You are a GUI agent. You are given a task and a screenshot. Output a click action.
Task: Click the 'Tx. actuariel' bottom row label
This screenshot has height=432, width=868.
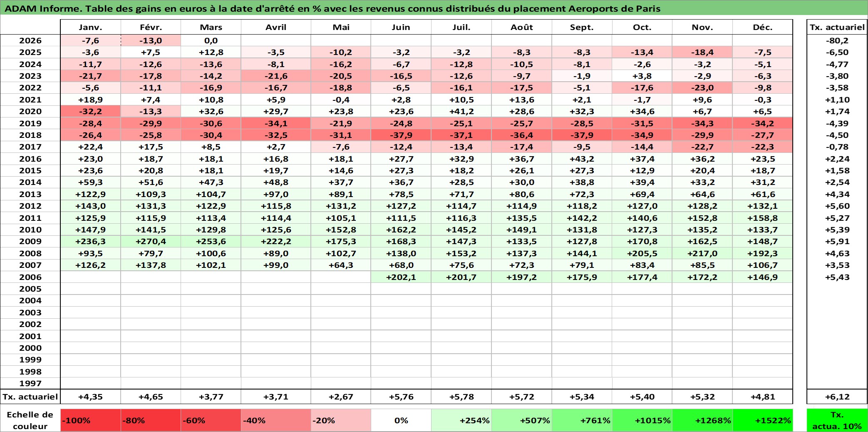(x=30, y=397)
